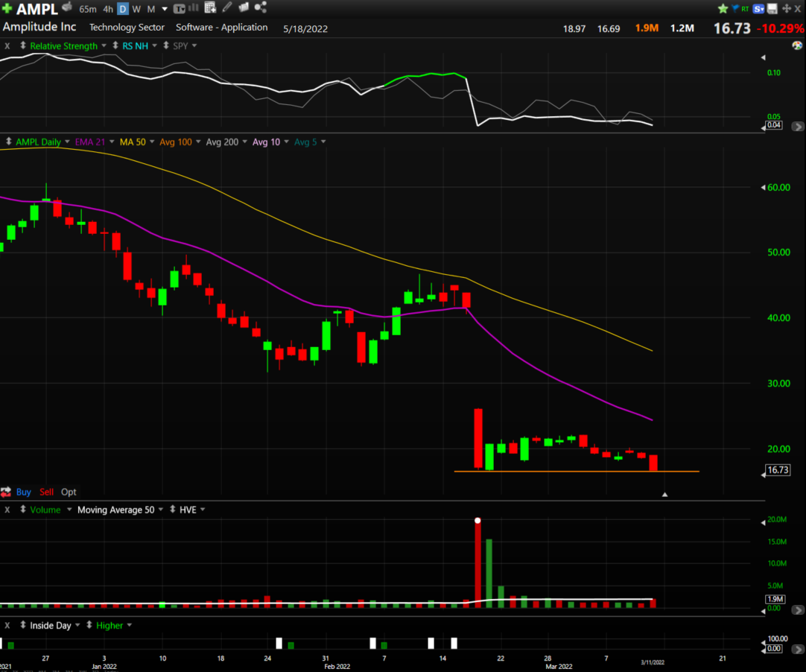This screenshot has width=806, height=672.
Task: Click the trade cash-register icon beside AMPL
Action: click(67, 7)
